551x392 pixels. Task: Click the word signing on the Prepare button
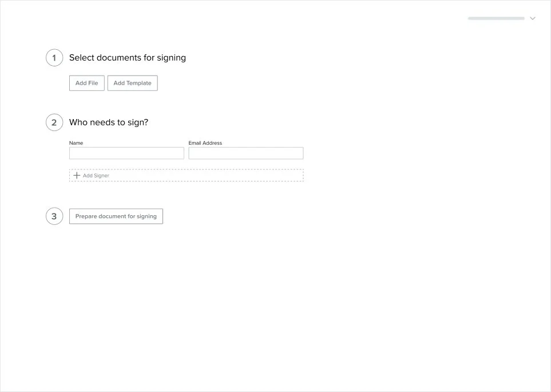(x=146, y=216)
